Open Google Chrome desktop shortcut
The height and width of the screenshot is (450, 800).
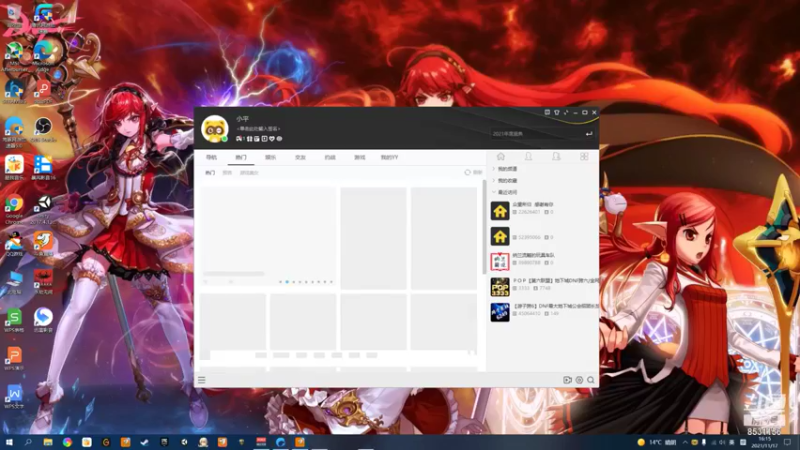pyautogui.click(x=14, y=209)
